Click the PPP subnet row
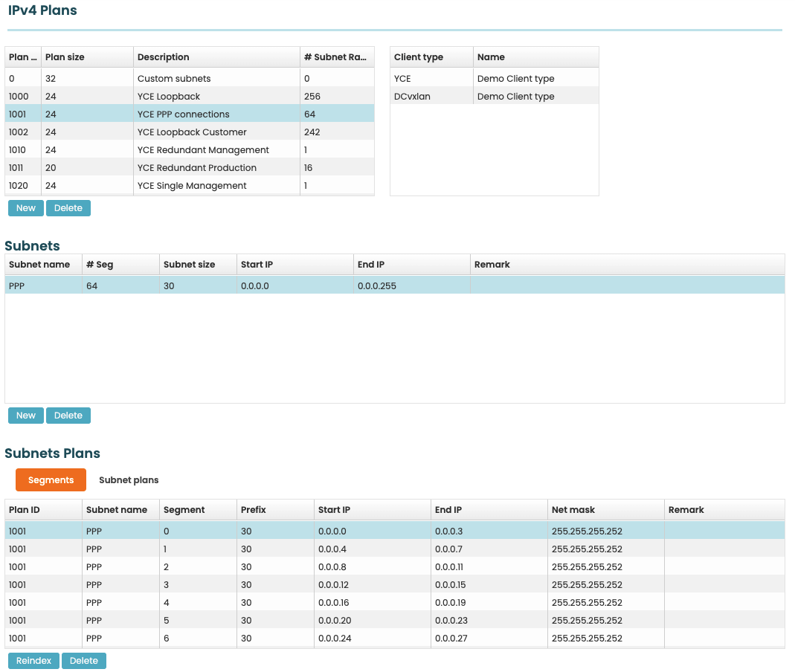The width and height of the screenshot is (795, 672). pos(394,285)
